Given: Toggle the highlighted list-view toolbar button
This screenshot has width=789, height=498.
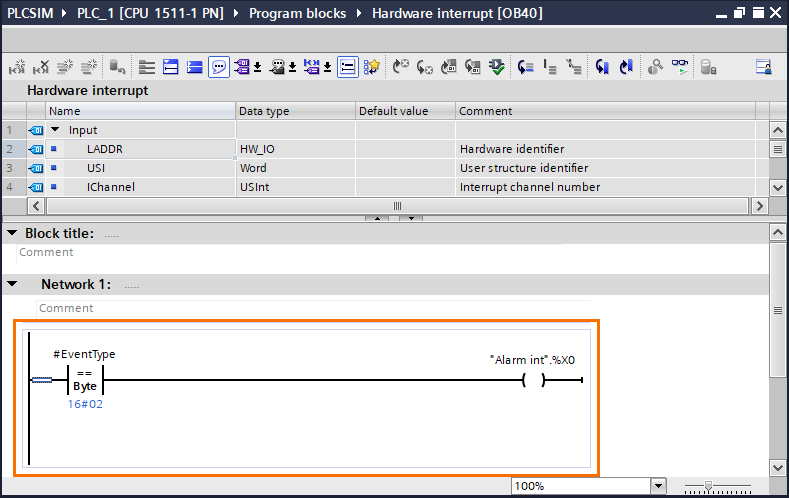Looking at the screenshot, I should [348, 67].
